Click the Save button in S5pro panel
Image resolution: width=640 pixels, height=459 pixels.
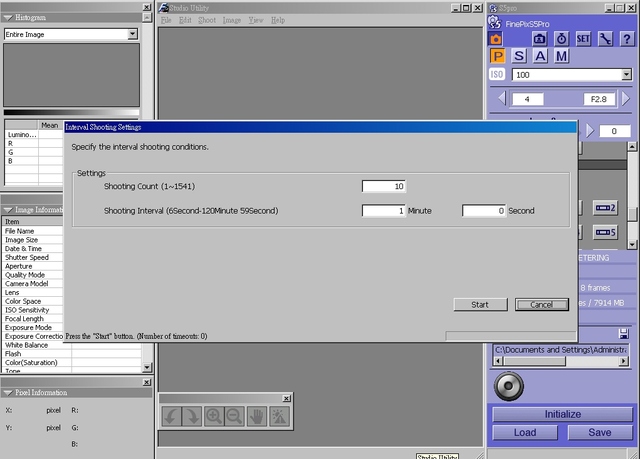point(600,432)
